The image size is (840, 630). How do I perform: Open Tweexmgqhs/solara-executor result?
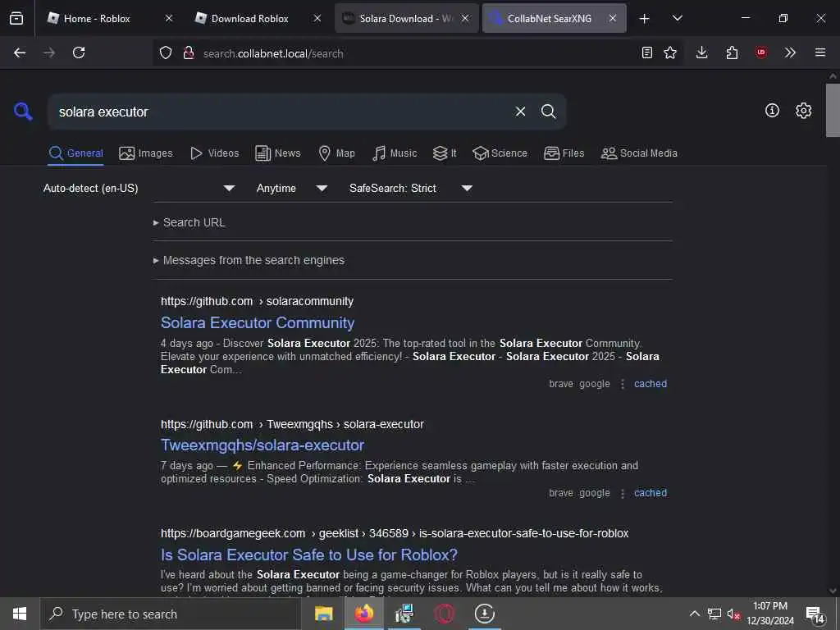point(262,445)
